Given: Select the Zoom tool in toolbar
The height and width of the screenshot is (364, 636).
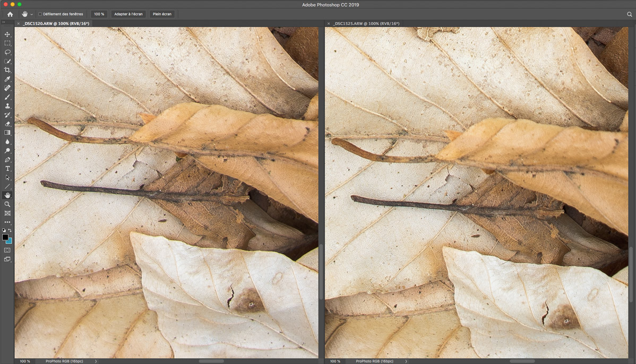Looking at the screenshot, I should (7, 204).
